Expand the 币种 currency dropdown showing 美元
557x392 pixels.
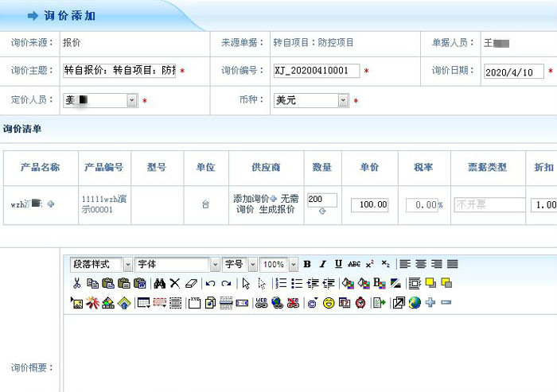pos(343,101)
